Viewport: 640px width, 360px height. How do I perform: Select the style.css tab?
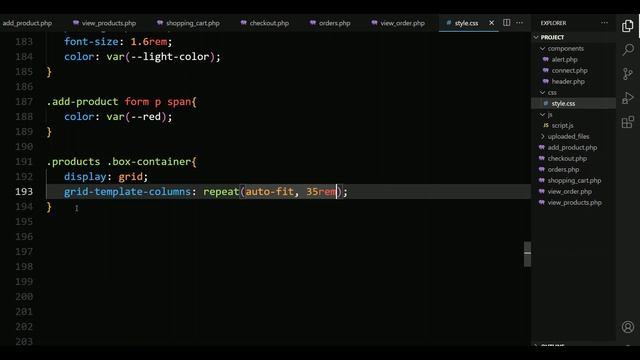click(466, 23)
